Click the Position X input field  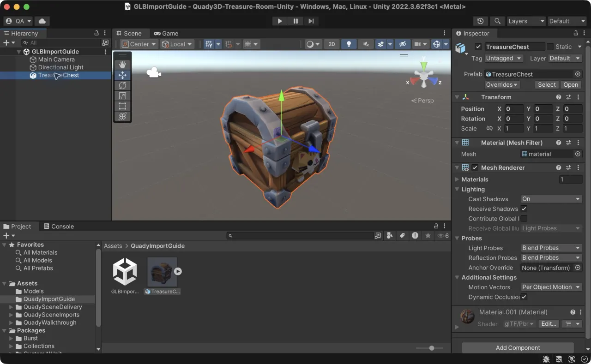click(513, 109)
